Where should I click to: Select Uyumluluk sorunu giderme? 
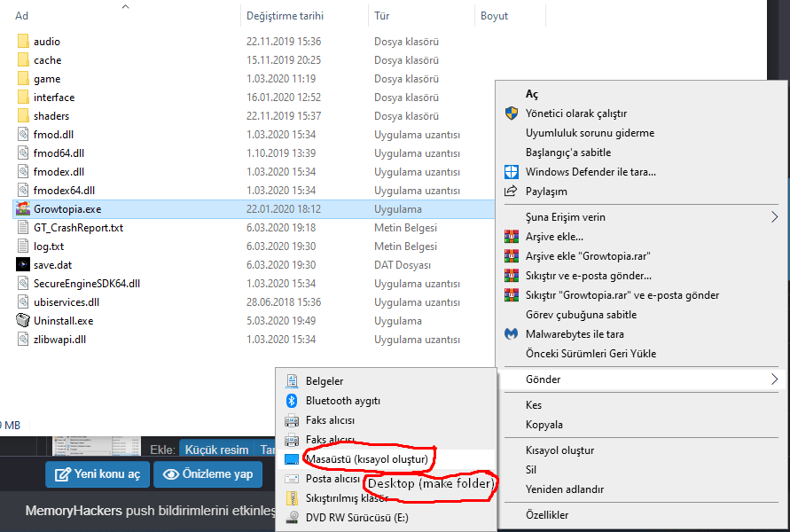pyautogui.click(x=590, y=133)
